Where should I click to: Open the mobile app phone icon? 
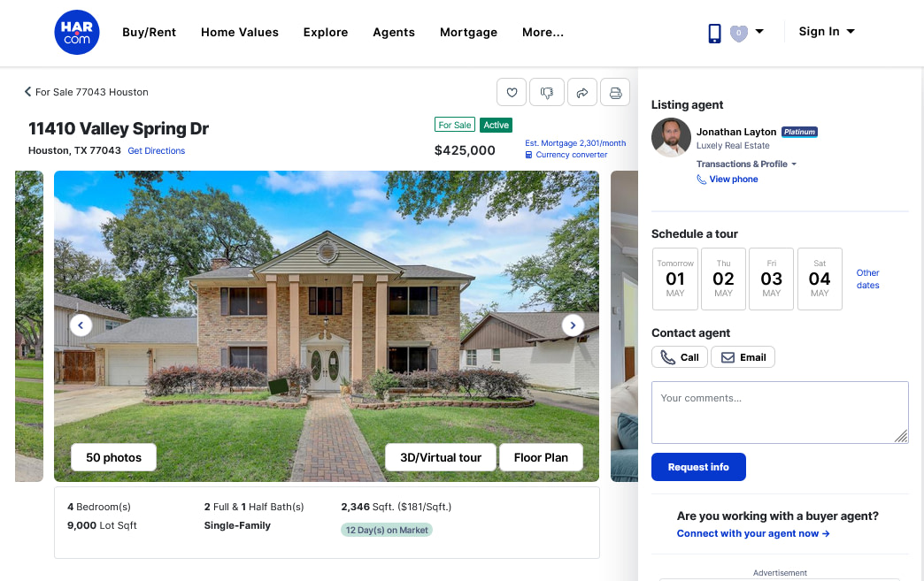point(714,33)
